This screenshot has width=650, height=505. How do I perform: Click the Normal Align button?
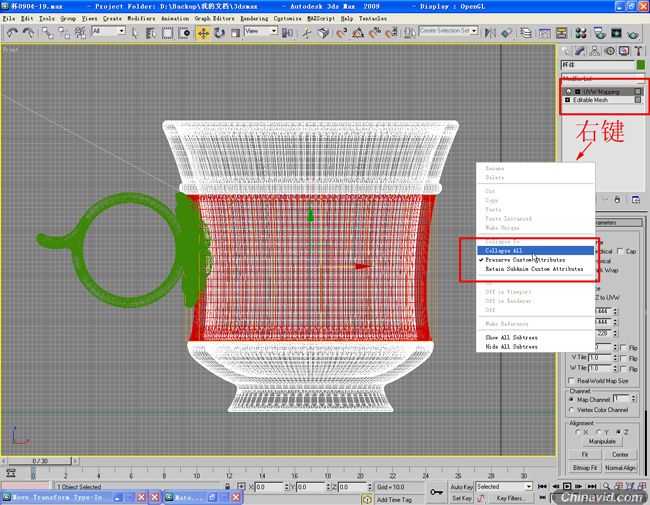coord(620,468)
